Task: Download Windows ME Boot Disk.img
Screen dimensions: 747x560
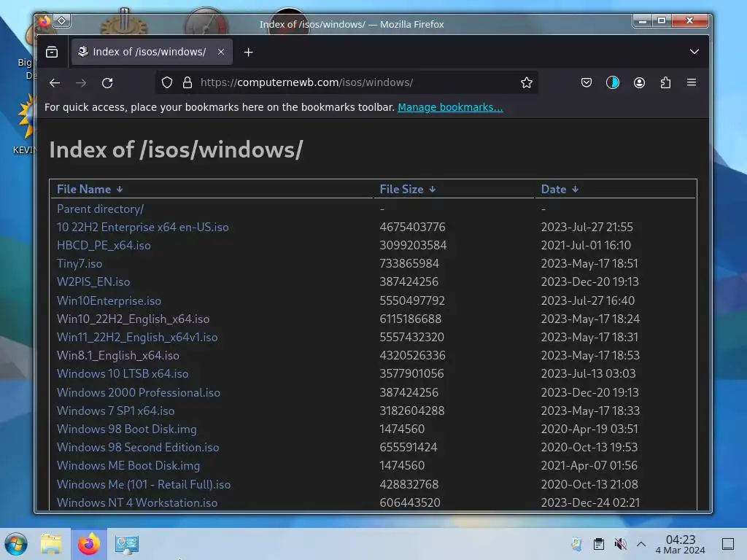Action: coord(128,465)
